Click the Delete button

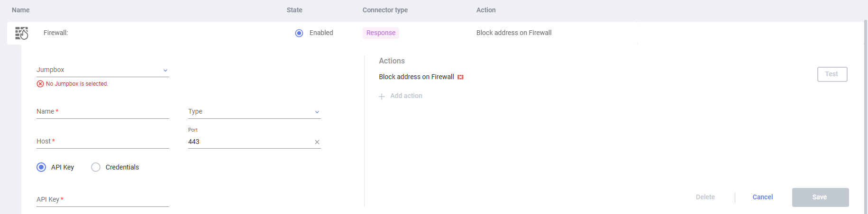coord(705,197)
